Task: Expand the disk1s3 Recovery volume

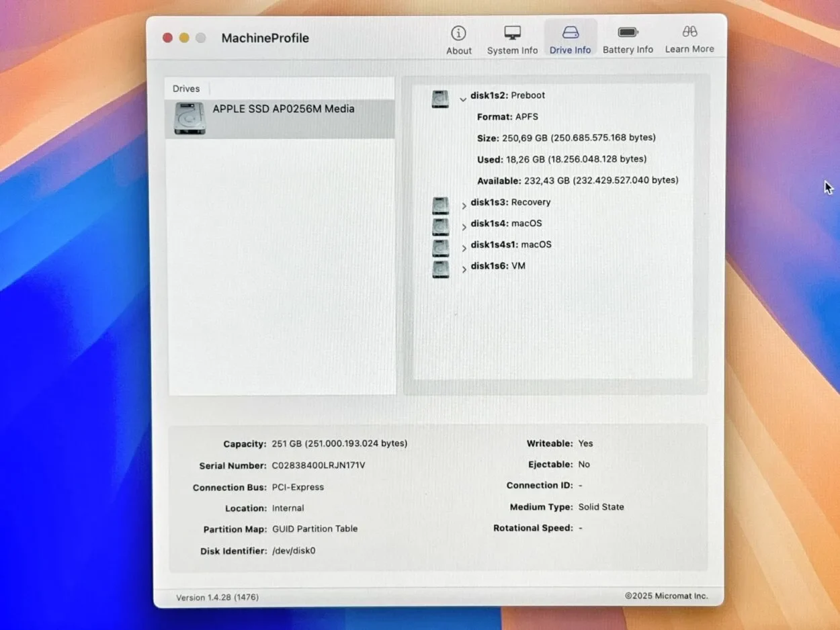Action: coord(464,206)
